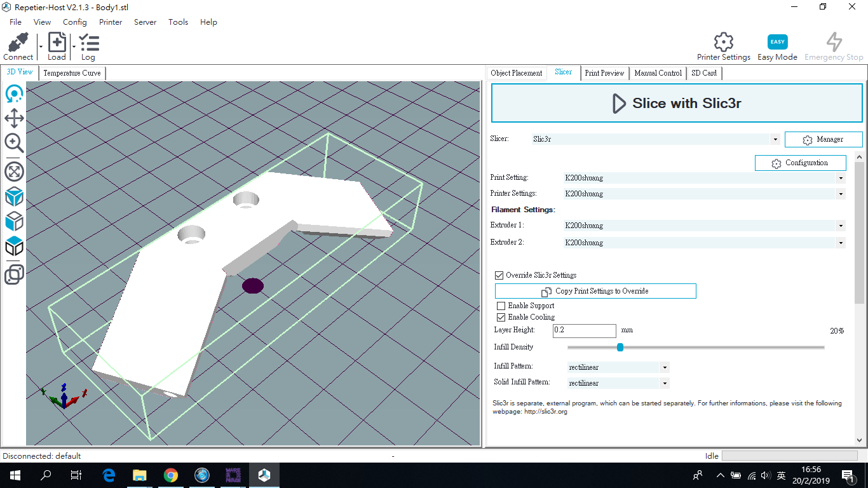Image resolution: width=868 pixels, height=488 pixels.
Task: Click the Connect plug icon
Action: click(x=18, y=43)
